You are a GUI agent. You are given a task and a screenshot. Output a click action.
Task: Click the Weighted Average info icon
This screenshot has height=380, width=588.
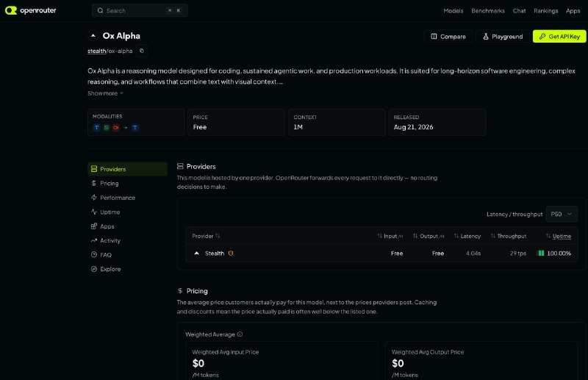[240, 334]
